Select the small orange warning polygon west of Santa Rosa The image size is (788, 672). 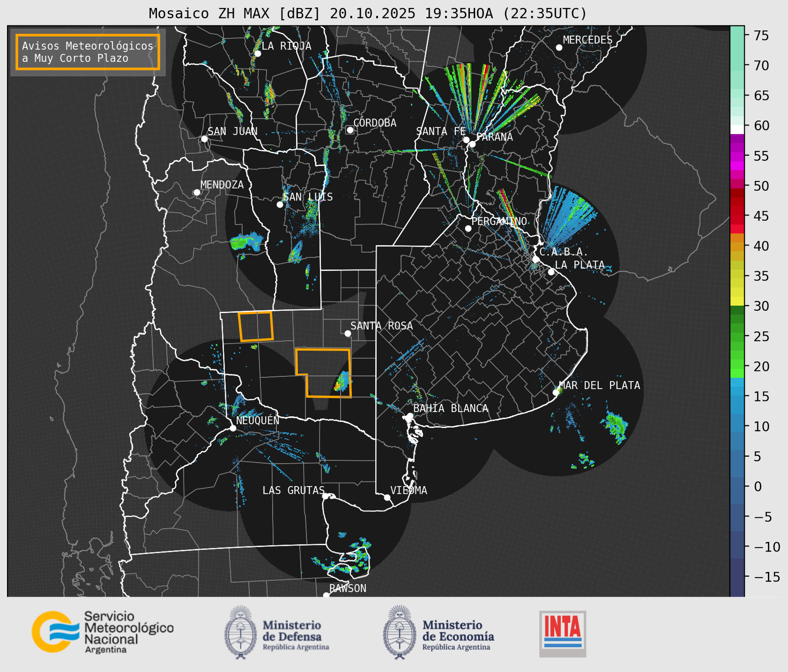[256, 326]
